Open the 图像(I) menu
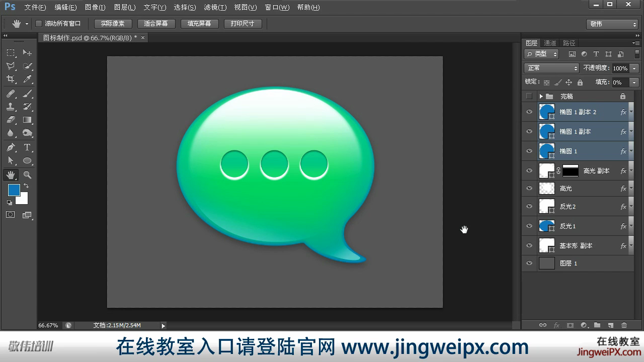This screenshot has height=362, width=644. pyautogui.click(x=95, y=8)
